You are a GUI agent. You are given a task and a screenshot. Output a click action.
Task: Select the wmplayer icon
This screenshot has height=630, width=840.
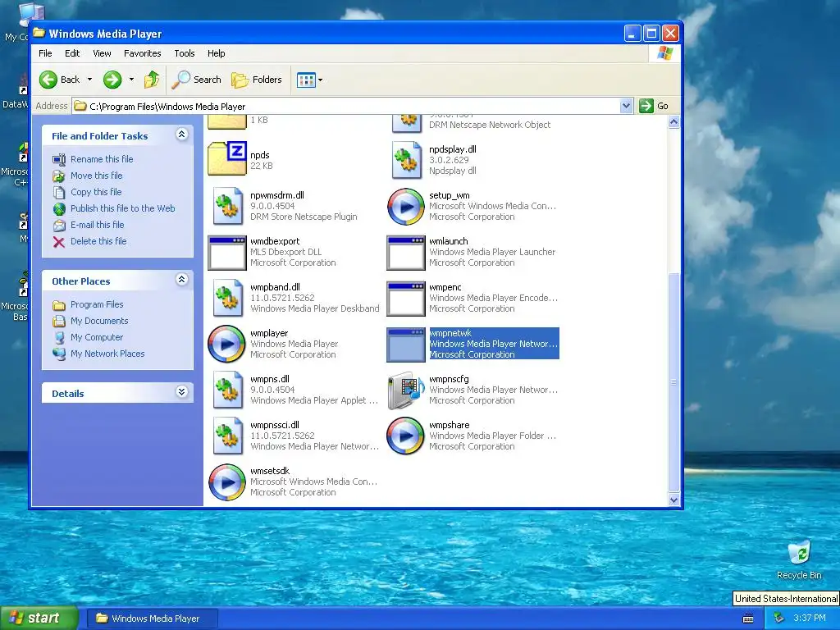pyautogui.click(x=227, y=344)
